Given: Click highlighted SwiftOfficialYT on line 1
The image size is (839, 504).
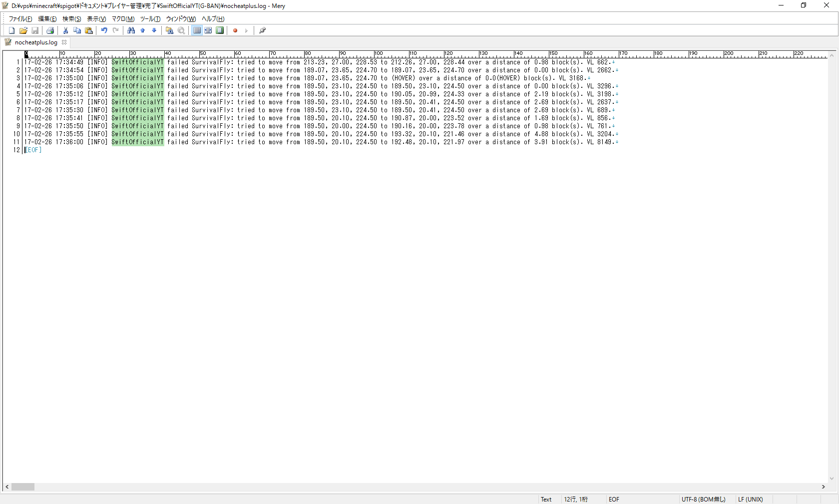Looking at the screenshot, I should coord(137,62).
